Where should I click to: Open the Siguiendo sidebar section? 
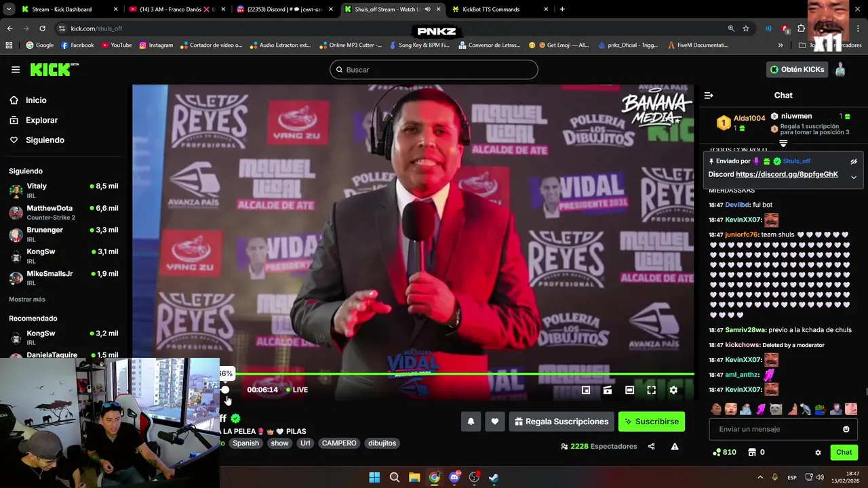pos(37,140)
